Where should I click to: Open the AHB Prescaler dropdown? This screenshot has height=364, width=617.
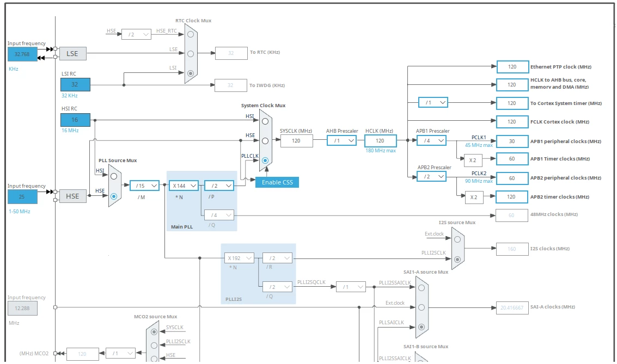coord(341,140)
